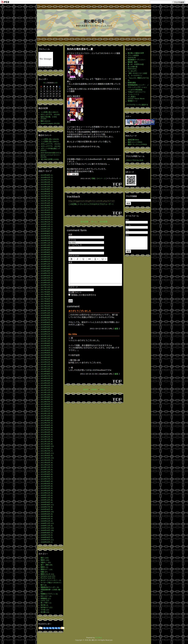Open the emoticon picker dropdown
Image resolution: width=188 pixels, height=644 pixels.
[x=104, y=259]
